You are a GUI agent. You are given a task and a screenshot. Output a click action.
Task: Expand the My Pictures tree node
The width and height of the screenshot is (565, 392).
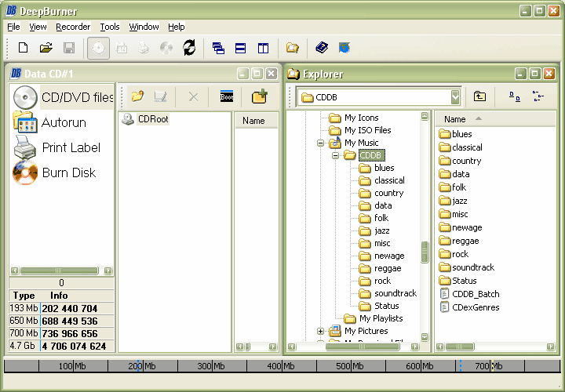tap(320, 331)
